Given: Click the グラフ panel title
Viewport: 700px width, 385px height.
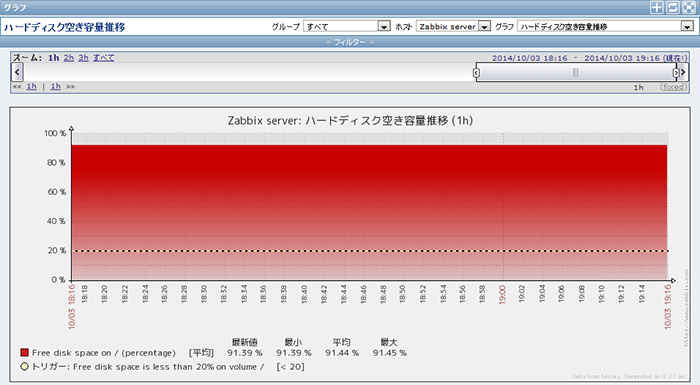Looking at the screenshot, I should coord(15,8).
